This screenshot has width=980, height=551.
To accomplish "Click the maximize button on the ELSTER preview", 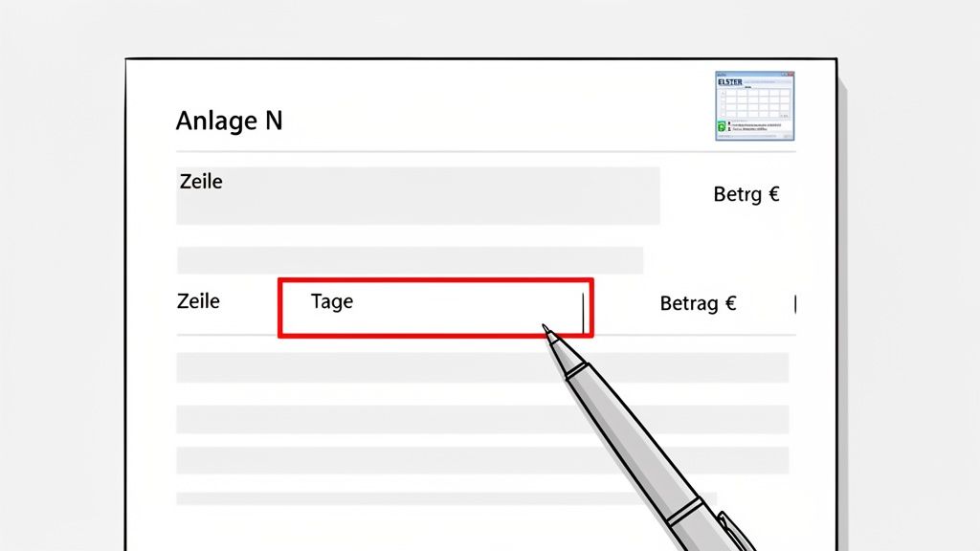I will [x=784, y=74].
